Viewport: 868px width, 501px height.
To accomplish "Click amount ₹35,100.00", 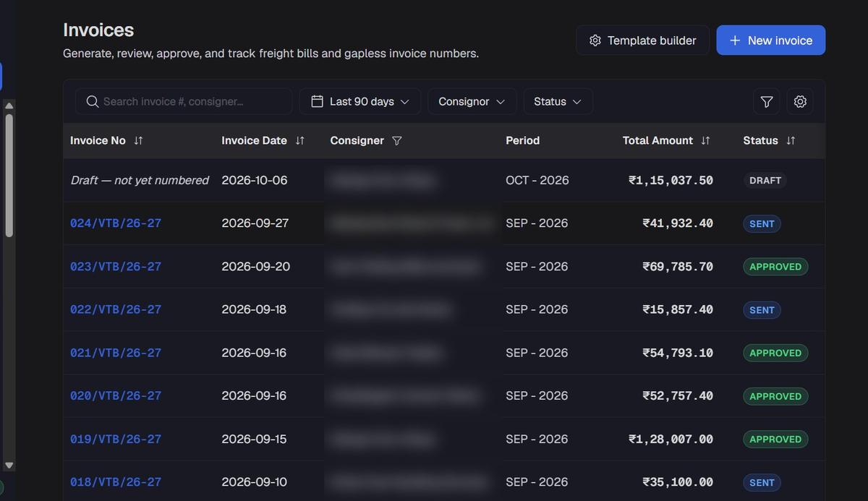I will pyautogui.click(x=678, y=482).
